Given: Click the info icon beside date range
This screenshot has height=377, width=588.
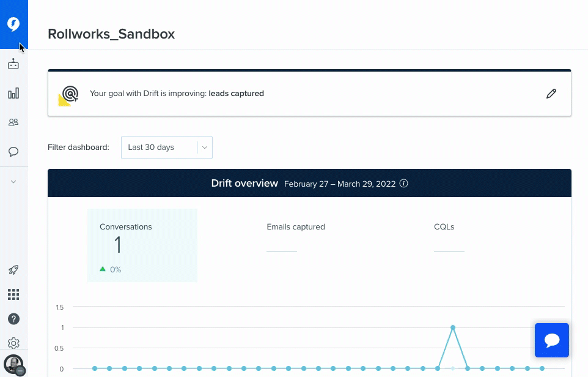Looking at the screenshot, I should pos(404,184).
